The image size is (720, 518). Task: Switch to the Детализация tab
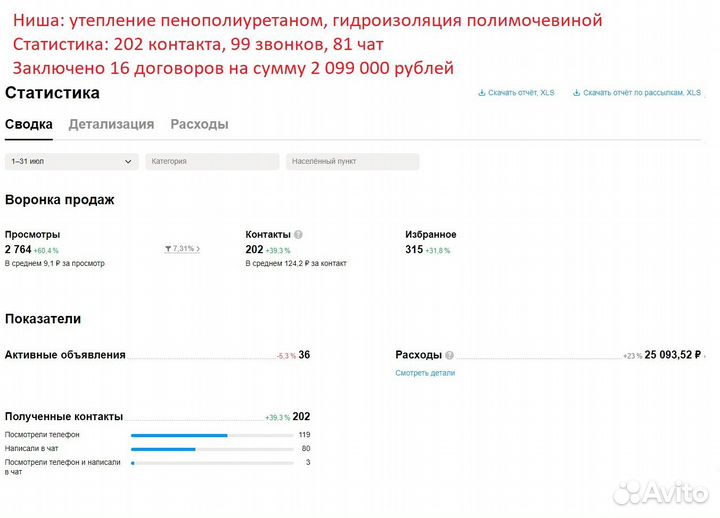[111, 124]
